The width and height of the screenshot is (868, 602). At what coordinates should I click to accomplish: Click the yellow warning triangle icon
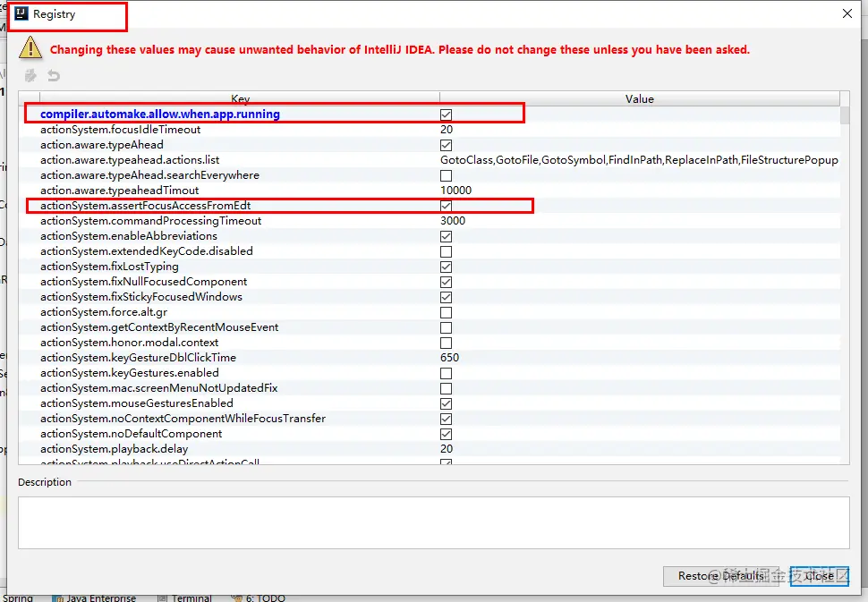30,48
